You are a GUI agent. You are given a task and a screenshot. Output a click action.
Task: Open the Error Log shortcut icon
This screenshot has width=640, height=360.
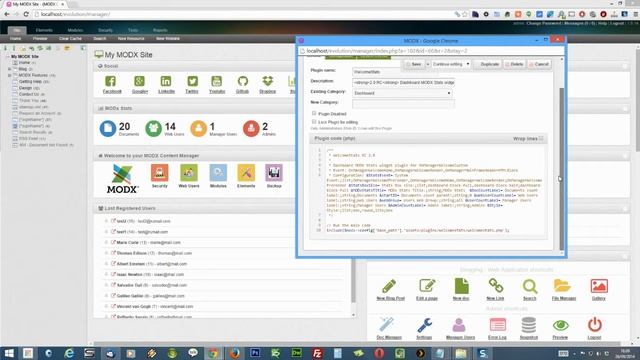click(498, 325)
